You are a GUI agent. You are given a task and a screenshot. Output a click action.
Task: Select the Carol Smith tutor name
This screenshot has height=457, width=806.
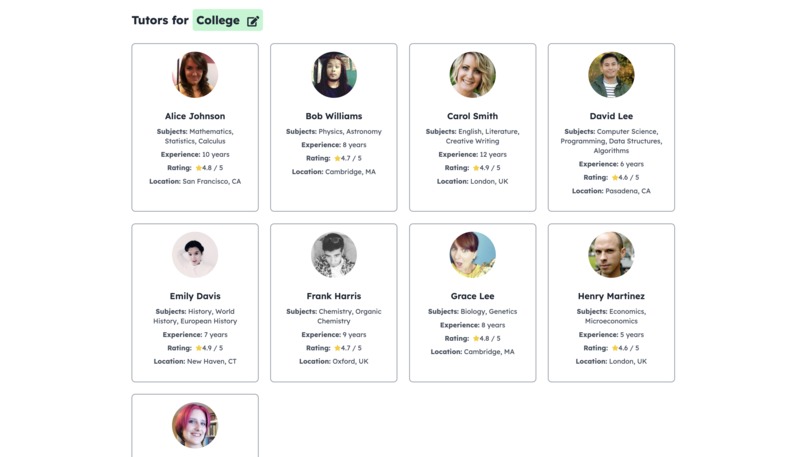(x=472, y=116)
